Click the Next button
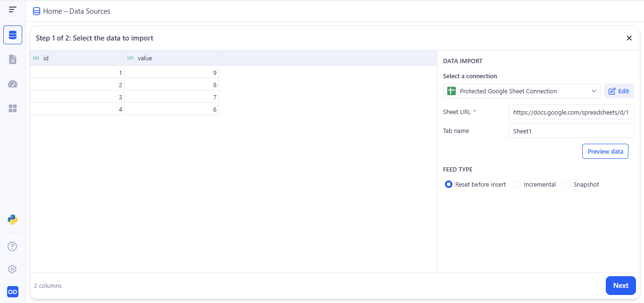Screen dimensions: 644x303 coord(620,286)
